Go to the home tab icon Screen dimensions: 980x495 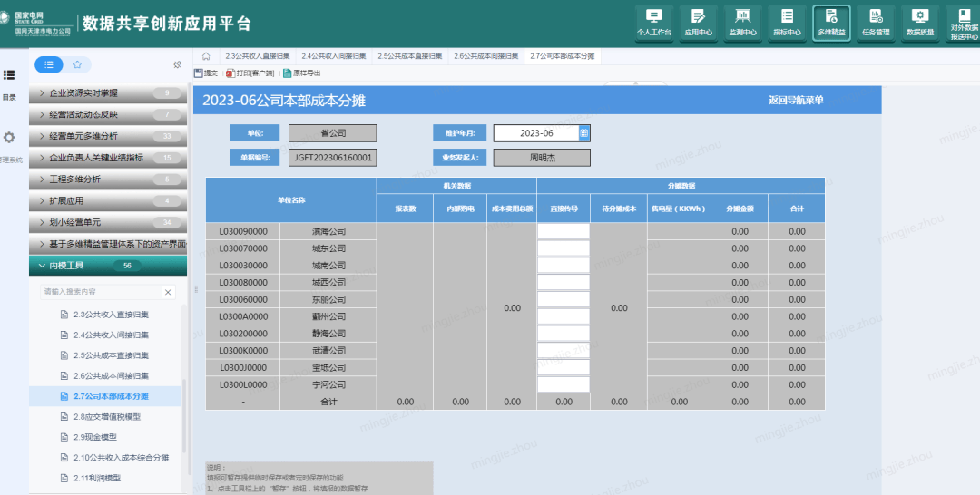(x=206, y=56)
